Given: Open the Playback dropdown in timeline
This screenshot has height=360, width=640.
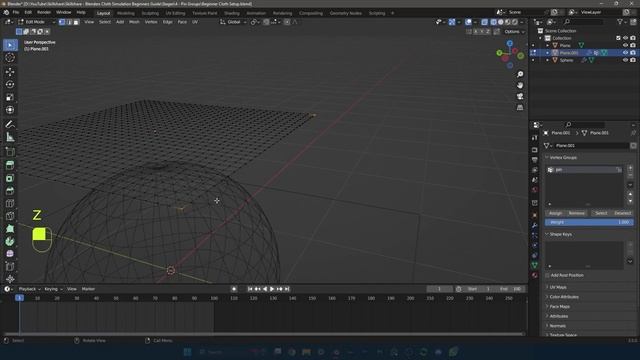Looking at the screenshot, I should (x=29, y=289).
